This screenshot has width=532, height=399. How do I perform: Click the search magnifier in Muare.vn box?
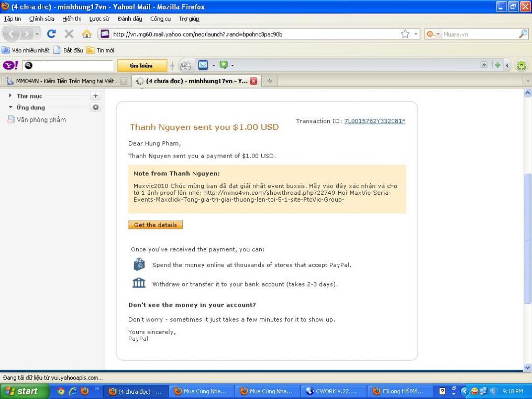coord(523,34)
